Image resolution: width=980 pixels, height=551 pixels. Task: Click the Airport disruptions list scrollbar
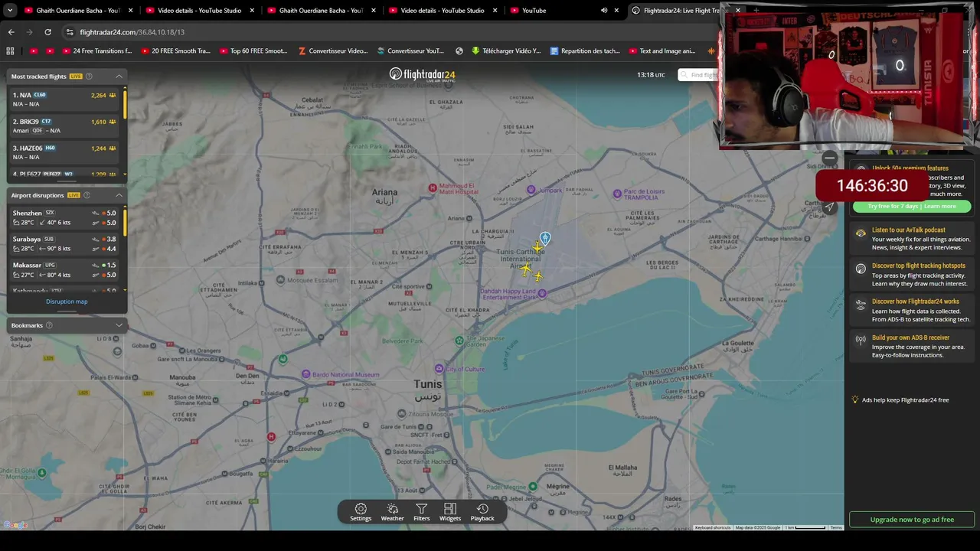coord(125,222)
